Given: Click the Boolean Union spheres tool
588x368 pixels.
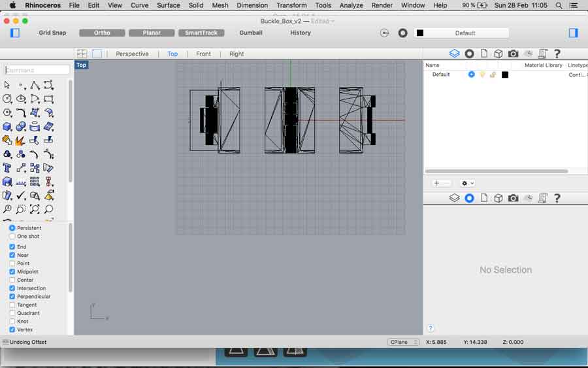Looking at the screenshot, I should point(21,127).
